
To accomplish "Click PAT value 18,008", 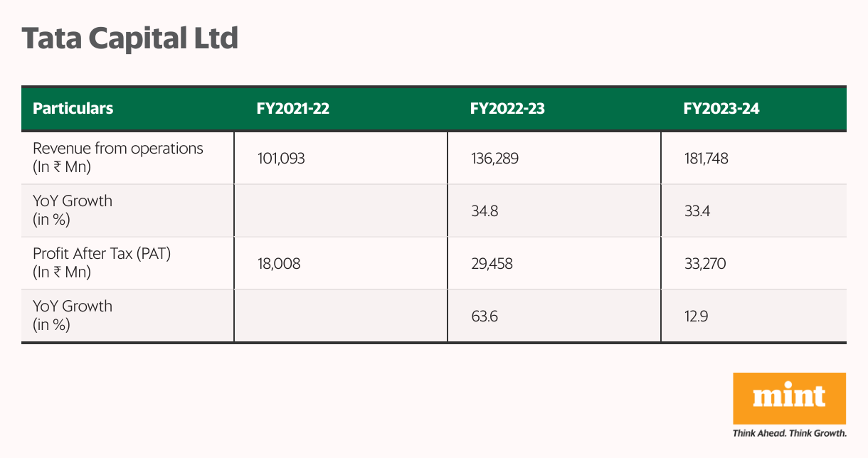I will (x=279, y=264).
